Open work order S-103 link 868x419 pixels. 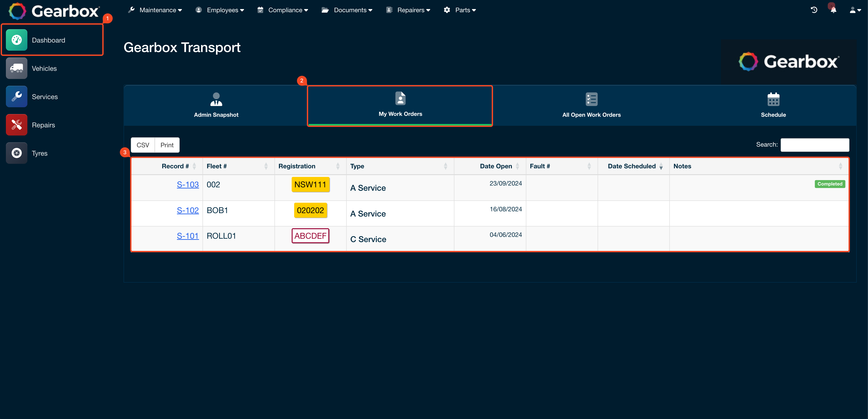pos(188,185)
